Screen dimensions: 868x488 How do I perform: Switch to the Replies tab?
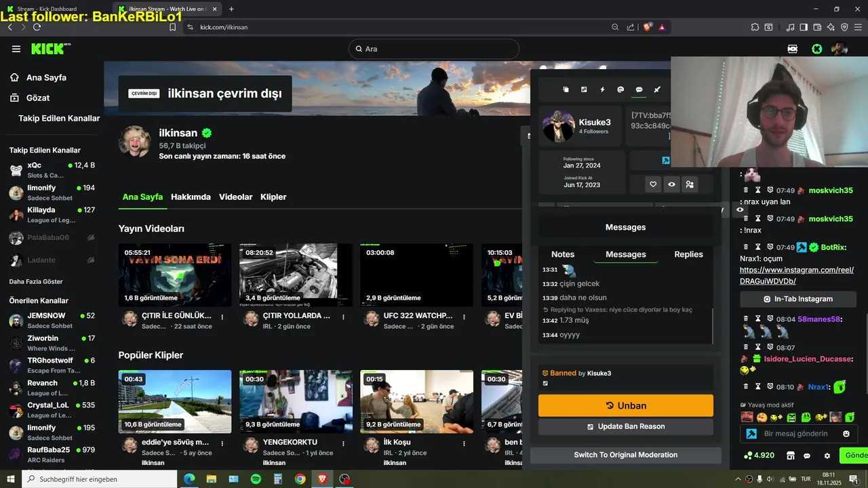point(688,254)
